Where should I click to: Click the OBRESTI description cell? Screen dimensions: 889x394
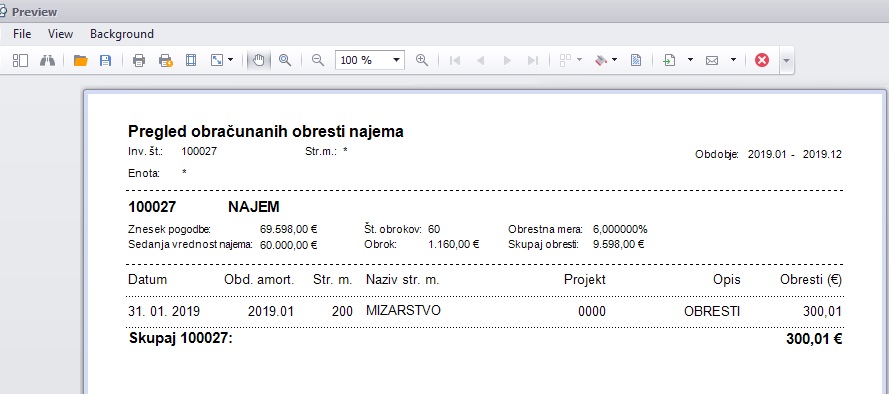712,311
